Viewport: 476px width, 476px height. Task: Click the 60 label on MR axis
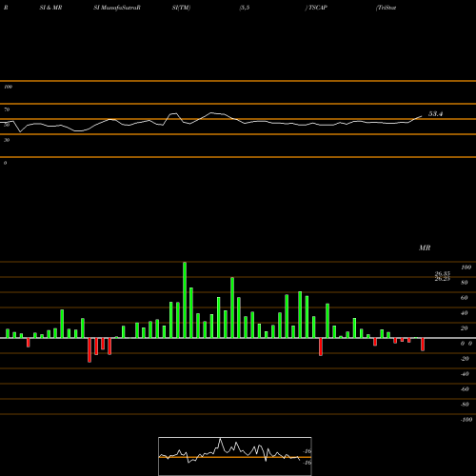[465, 298]
